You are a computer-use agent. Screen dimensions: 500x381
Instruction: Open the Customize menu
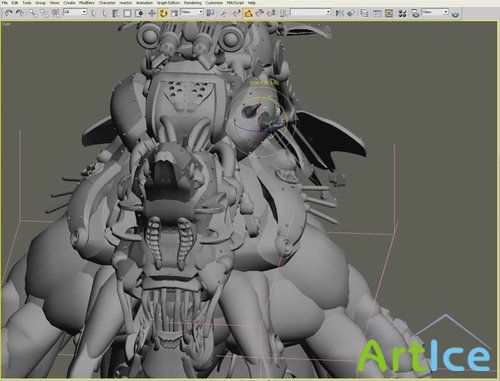pyautogui.click(x=214, y=3)
